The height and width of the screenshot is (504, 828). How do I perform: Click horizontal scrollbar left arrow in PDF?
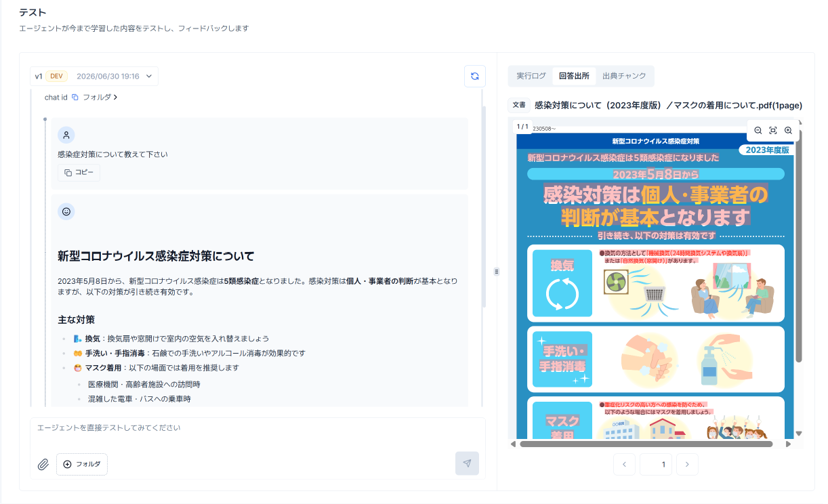513,444
